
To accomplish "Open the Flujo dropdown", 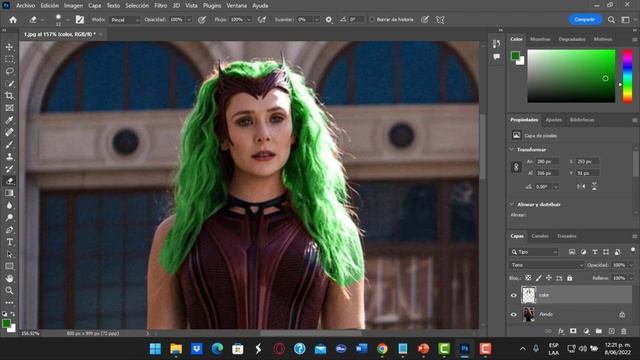I will 249,20.
